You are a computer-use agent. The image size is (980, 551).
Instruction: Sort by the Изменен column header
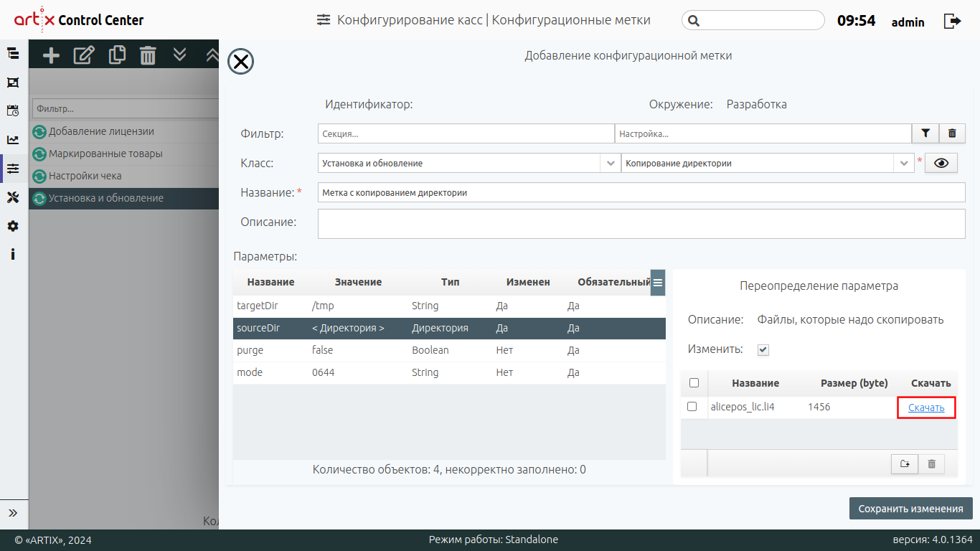coord(528,283)
